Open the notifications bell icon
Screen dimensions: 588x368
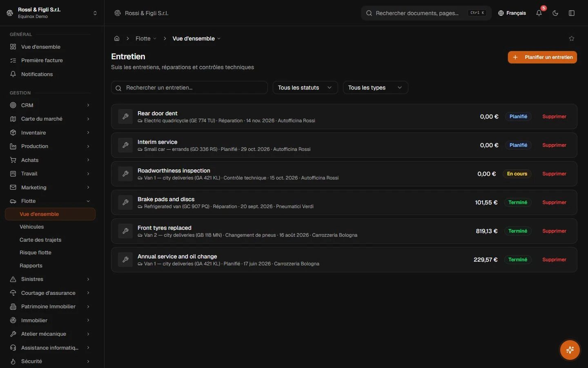(539, 13)
